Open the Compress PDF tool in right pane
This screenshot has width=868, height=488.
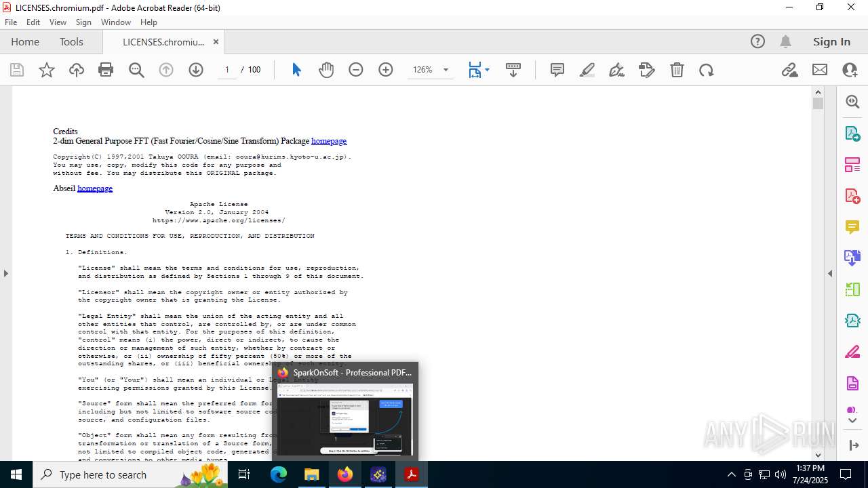(x=852, y=321)
